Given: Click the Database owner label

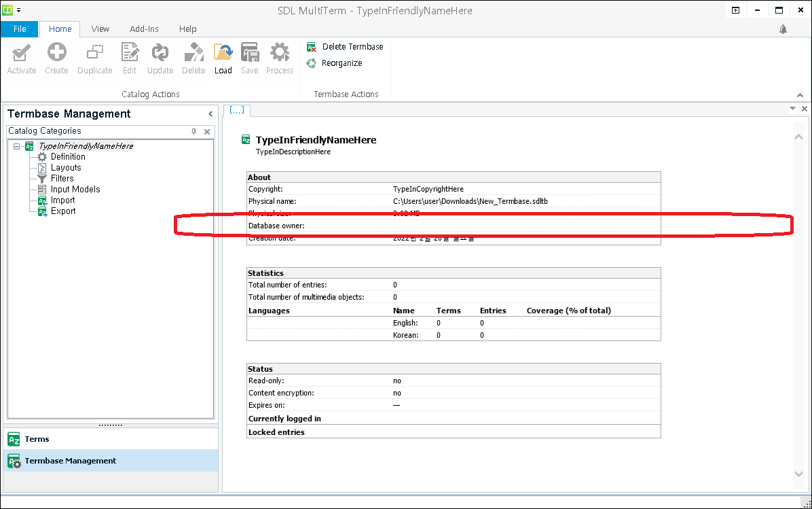Looking at the screenshot, I should pos(276,226).
